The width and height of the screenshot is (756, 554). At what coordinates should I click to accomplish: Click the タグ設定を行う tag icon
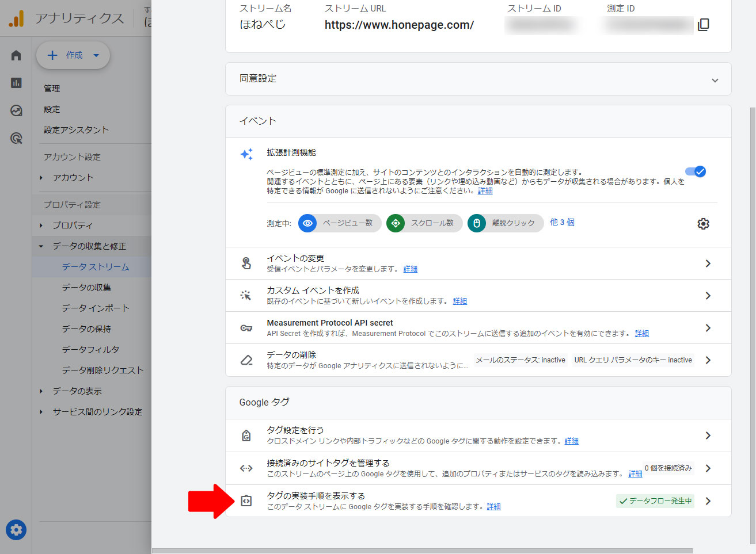(x=246, y=435)
